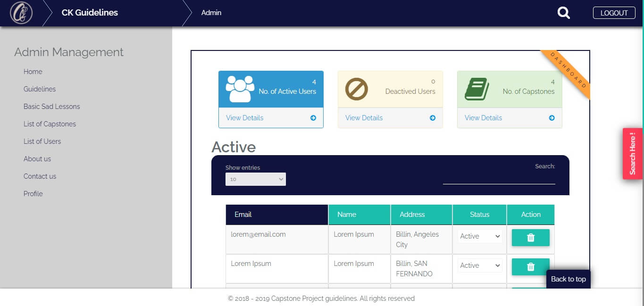Open Contact us in sidebar

pyautogui.click(x=40, y=176)
